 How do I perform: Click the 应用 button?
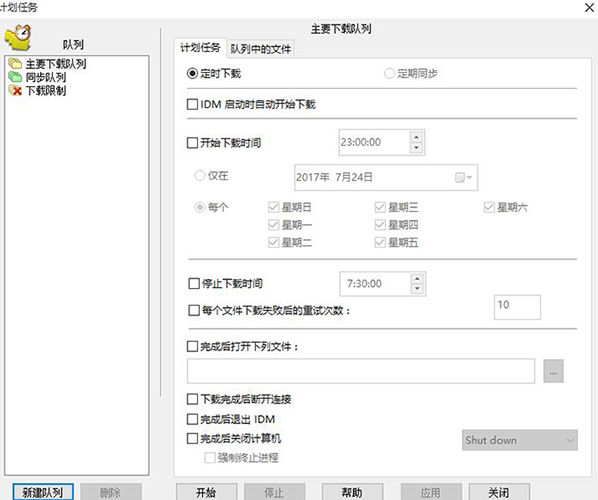click(431, 492)
